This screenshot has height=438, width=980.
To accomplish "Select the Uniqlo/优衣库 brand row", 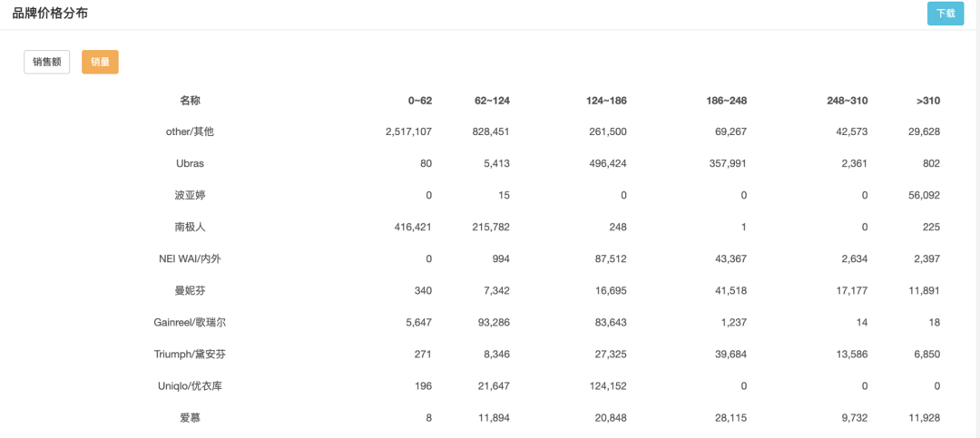I will (190, 385).
